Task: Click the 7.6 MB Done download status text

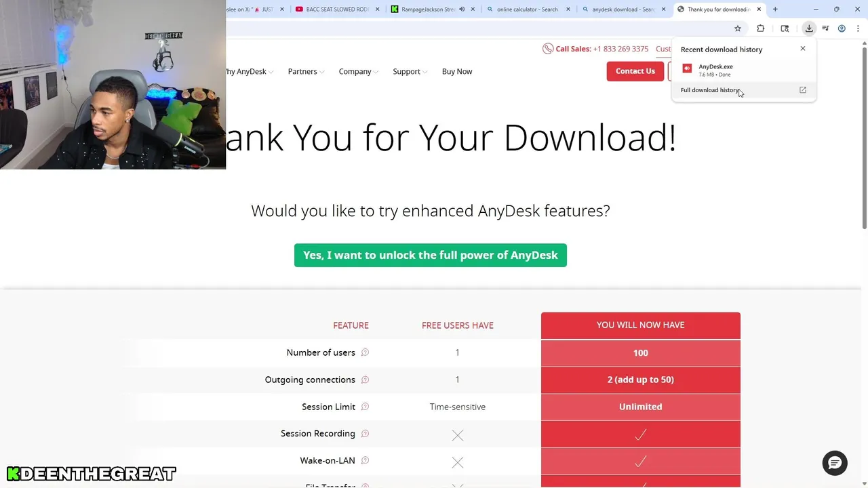Action: click(715, 75)
